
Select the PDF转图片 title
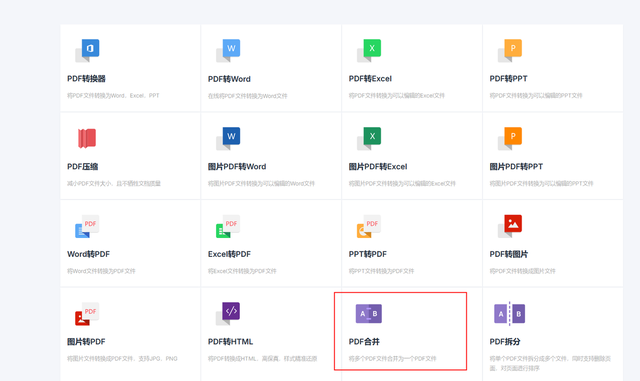[509, 254]
